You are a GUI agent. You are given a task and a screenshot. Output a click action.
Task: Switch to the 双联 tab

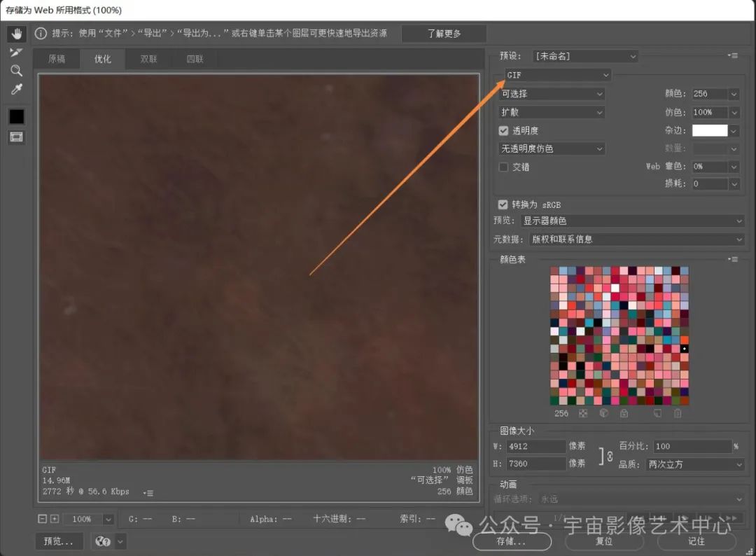[149, 60]
